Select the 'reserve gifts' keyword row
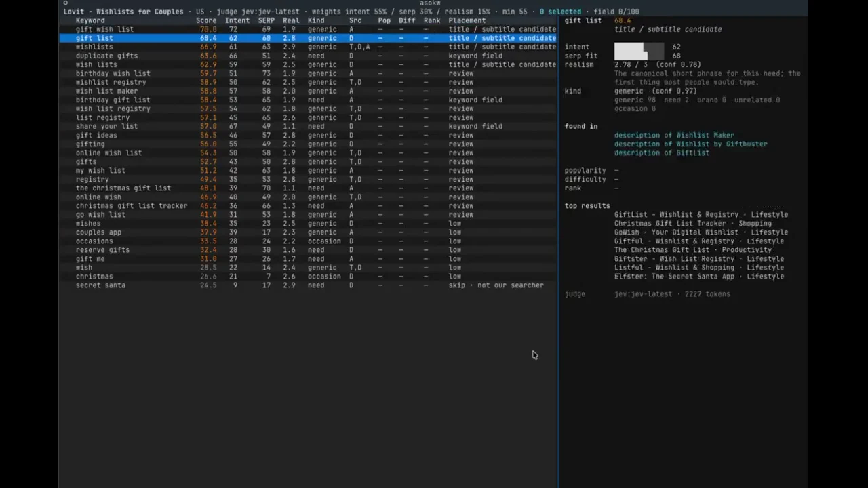This screenshot has width=868, height=488. pyautogui.click(x=308, y=249)
